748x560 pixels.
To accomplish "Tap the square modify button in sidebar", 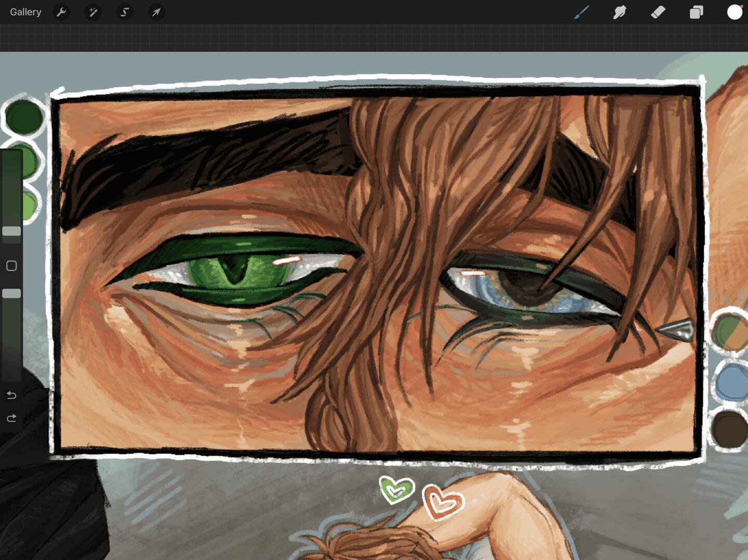I will [11, 266].
